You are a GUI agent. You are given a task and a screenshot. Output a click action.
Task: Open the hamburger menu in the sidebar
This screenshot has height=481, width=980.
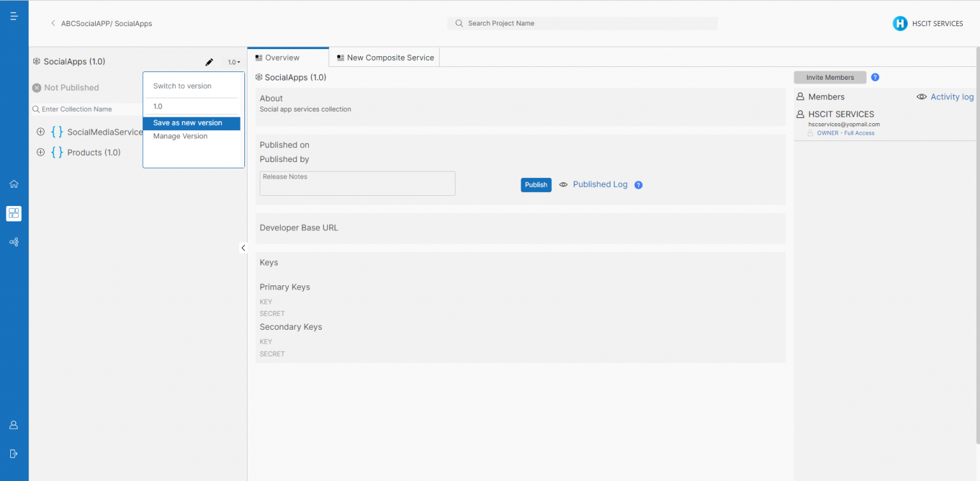14,16
